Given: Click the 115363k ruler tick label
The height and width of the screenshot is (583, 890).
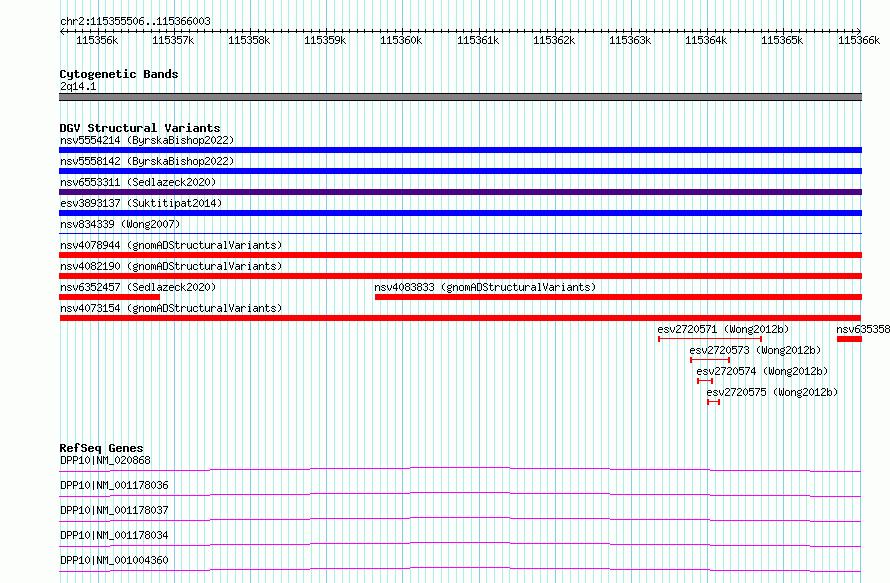Looking at the screenshot, I should click(x=630, y=40).
